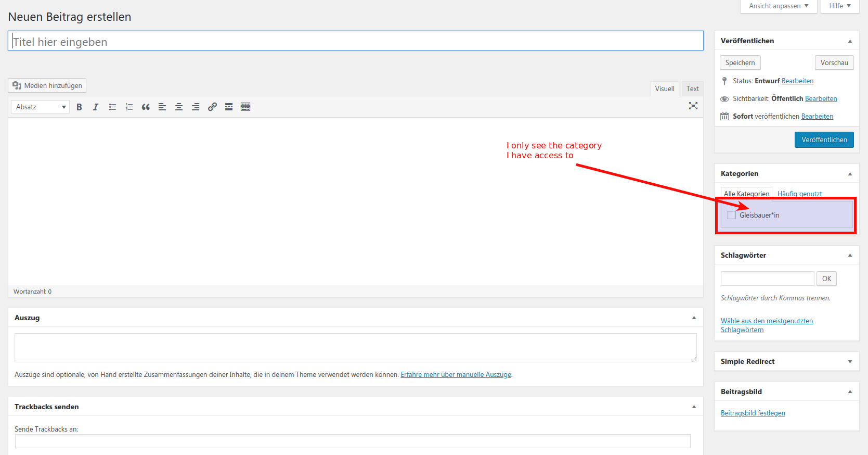Select the Häufig genutzt tab
Viewport: 868px width, 455px height.
[799, 194]
